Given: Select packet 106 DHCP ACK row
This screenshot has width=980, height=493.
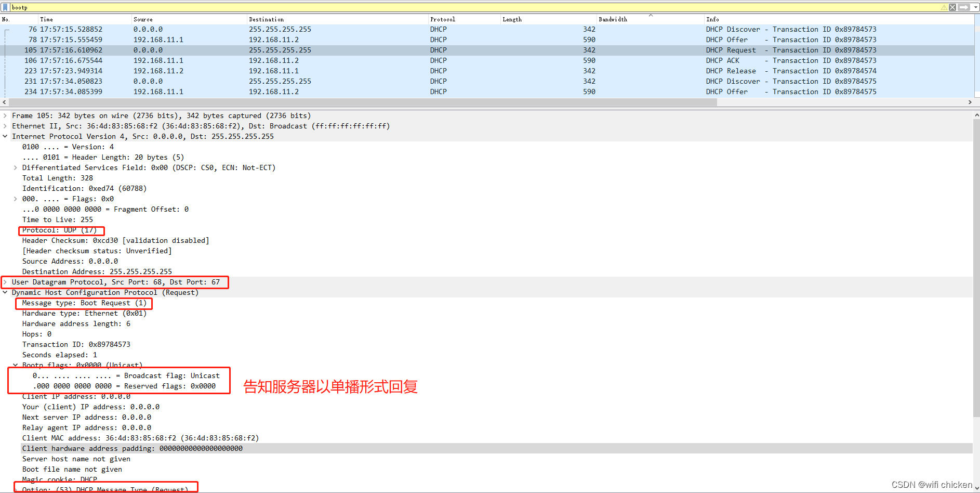Looking at the screenshot, I should click(x=487, y=60).
